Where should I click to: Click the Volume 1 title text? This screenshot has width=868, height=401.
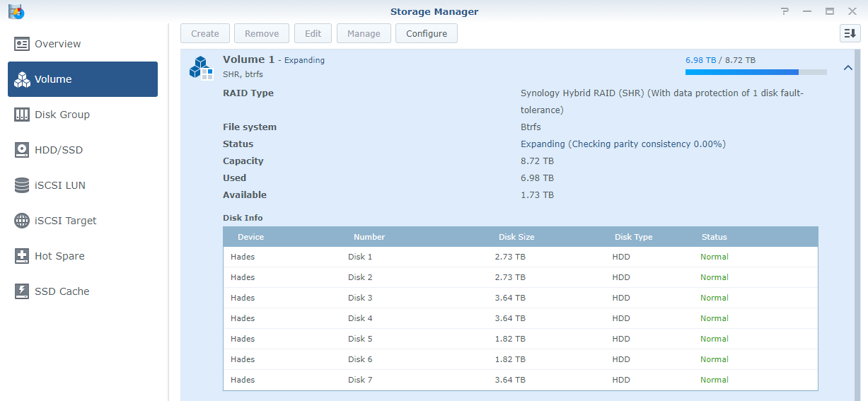tap(248, 59)
